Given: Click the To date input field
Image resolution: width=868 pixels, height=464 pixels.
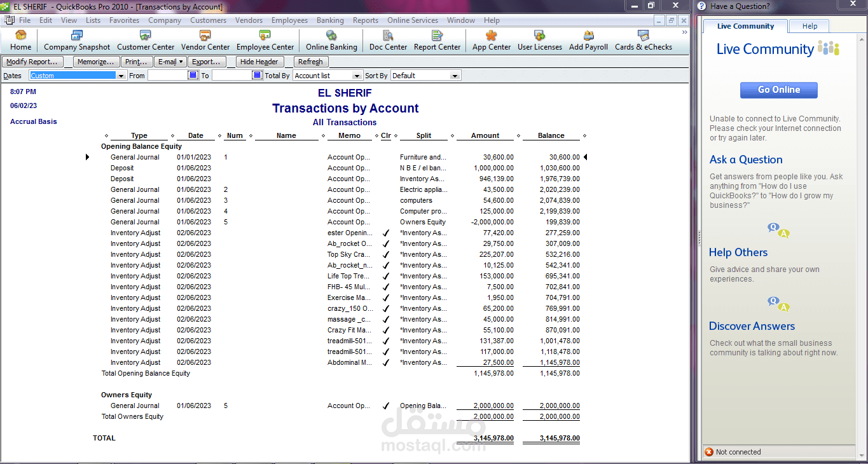Looking at the screenshot, I should [x=231, y=75].
